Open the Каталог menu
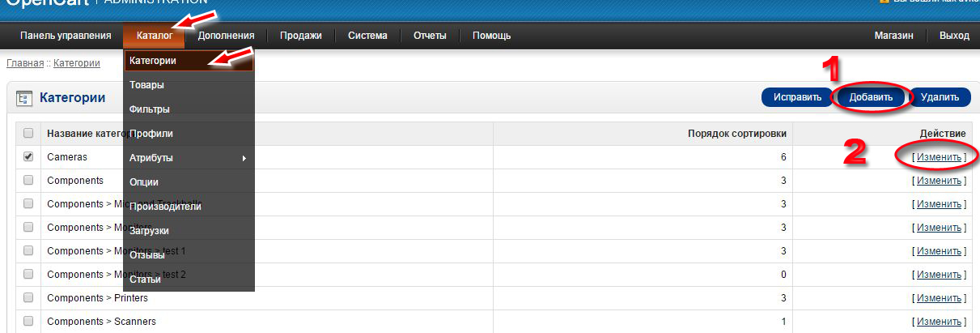The image size is (980, 333). pos(154,36)
